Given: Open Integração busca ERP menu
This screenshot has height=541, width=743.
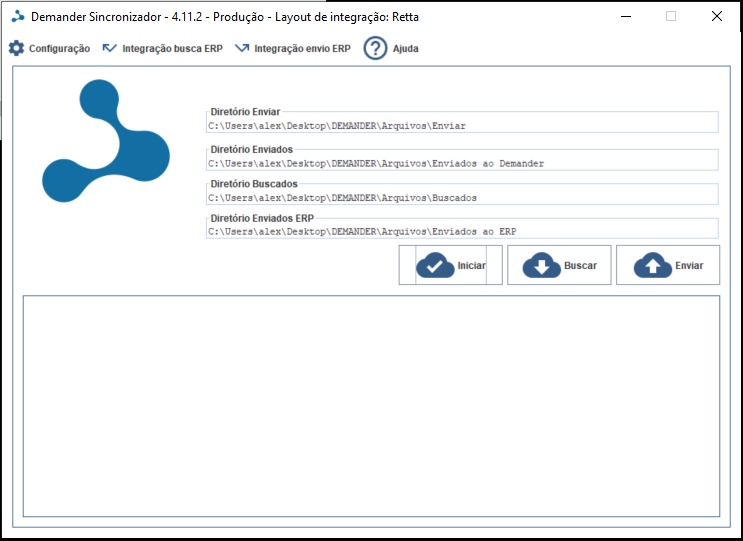Looking at the screenshot, I should 172,49.
